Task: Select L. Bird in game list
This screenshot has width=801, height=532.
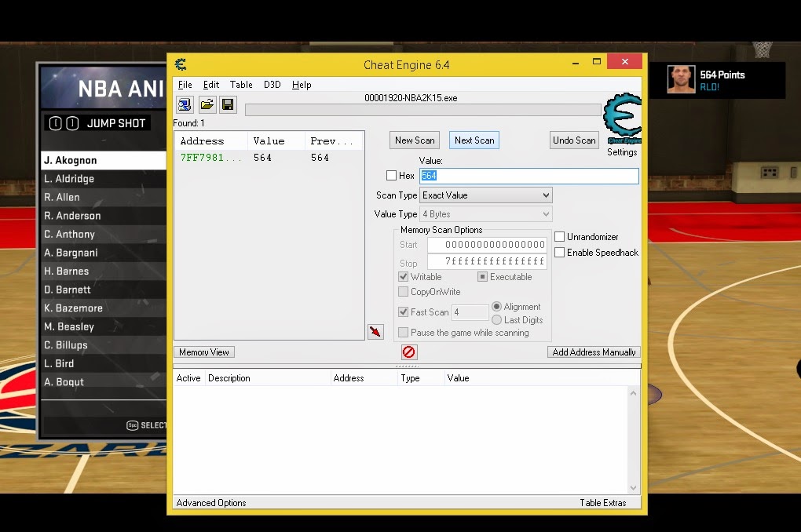Action: (104, 363)
